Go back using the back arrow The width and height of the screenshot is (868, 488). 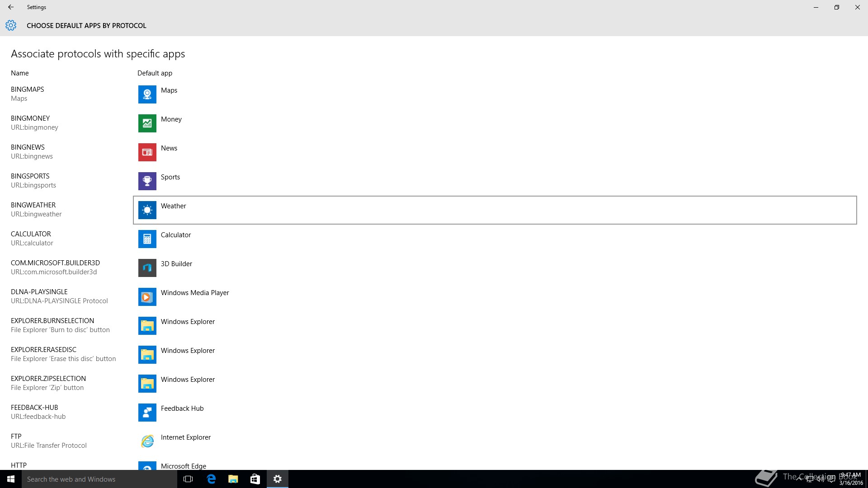point(11,7)
